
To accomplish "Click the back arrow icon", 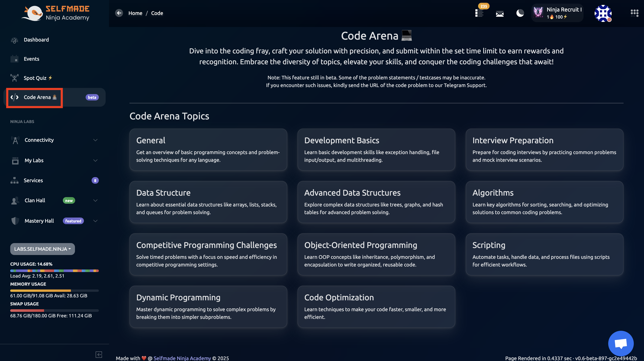I will point(119,13).
